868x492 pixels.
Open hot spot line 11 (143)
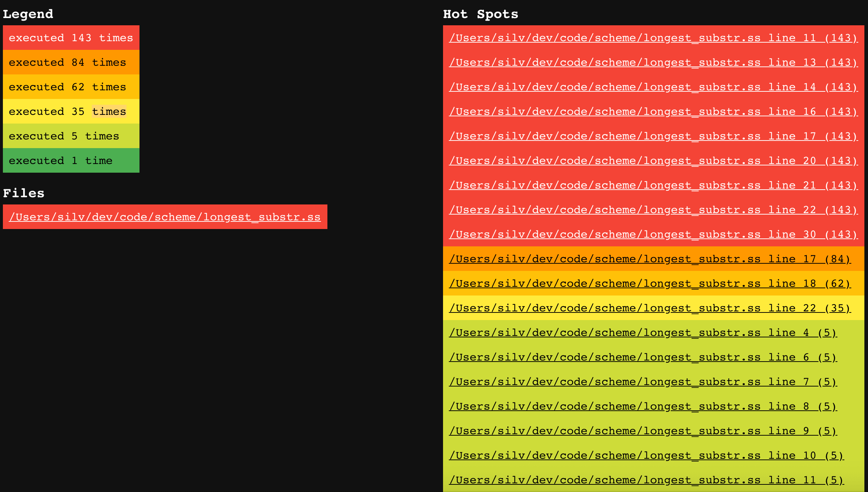point(653,38)
